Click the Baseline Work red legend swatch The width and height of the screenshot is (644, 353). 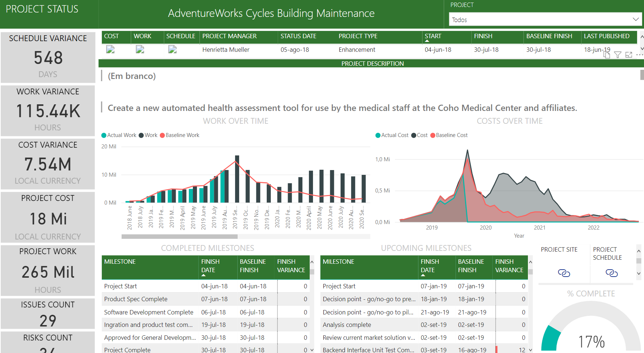pyautogui.click(x=162, y=135)
